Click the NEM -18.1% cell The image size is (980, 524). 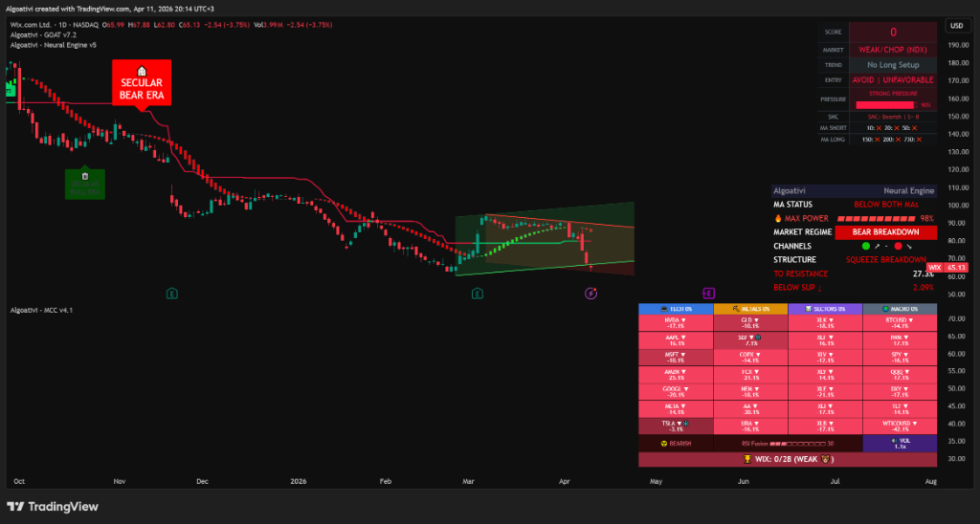point(750,392)
